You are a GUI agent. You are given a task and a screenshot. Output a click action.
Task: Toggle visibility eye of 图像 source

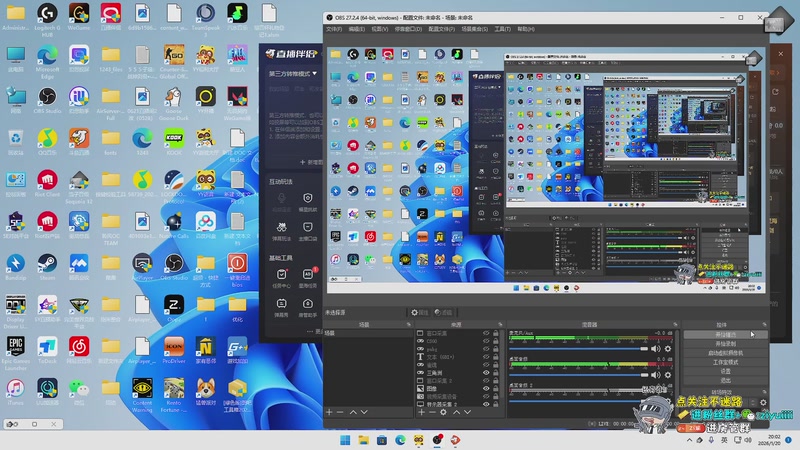(486, 388)
